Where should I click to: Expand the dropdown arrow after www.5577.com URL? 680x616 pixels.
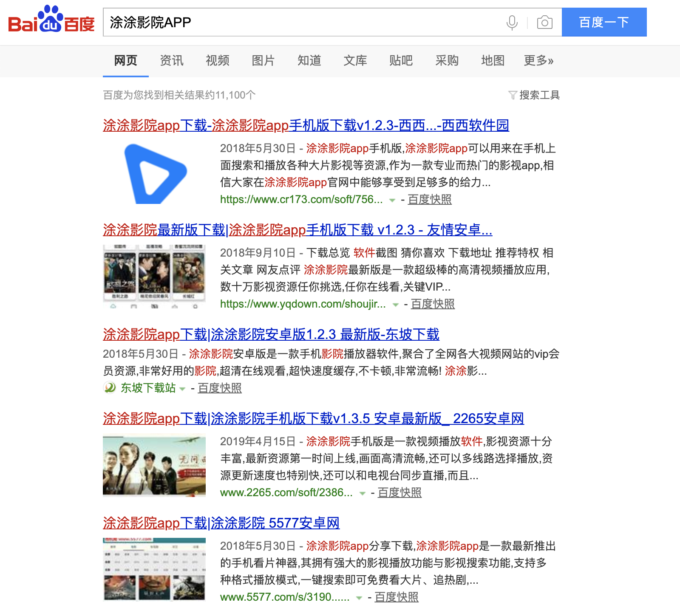(x=359, y=598)
